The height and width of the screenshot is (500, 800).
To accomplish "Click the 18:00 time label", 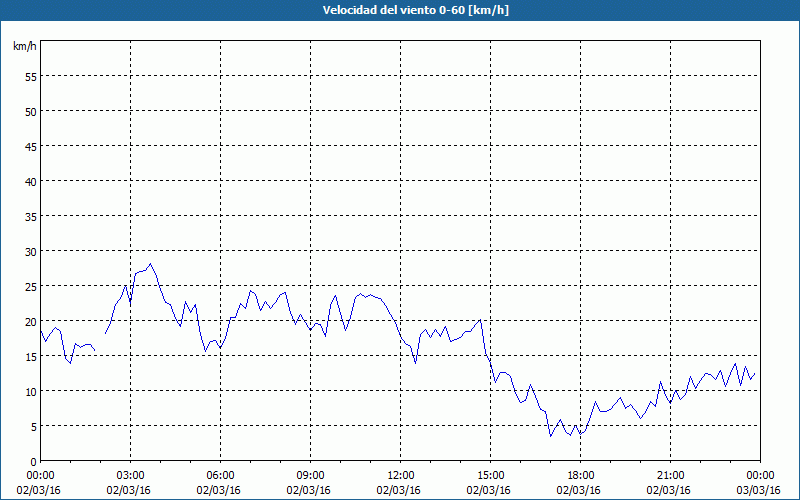I will pos(580,476).
